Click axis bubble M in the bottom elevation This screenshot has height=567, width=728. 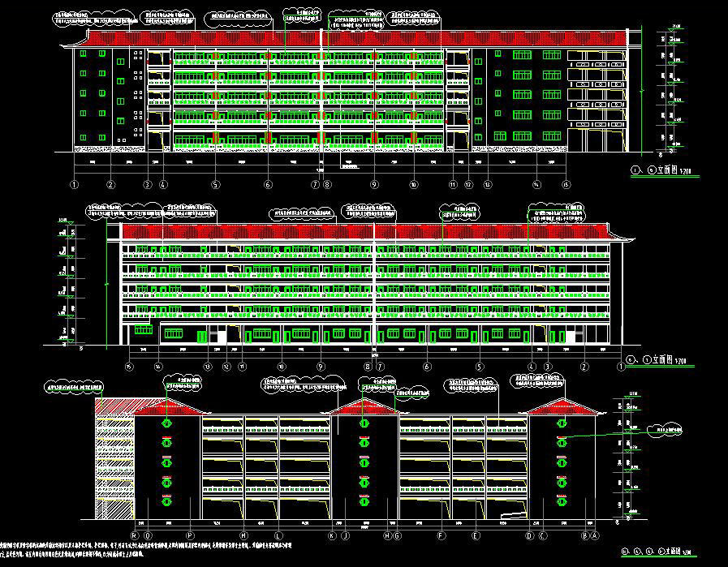tap(244, 535)
